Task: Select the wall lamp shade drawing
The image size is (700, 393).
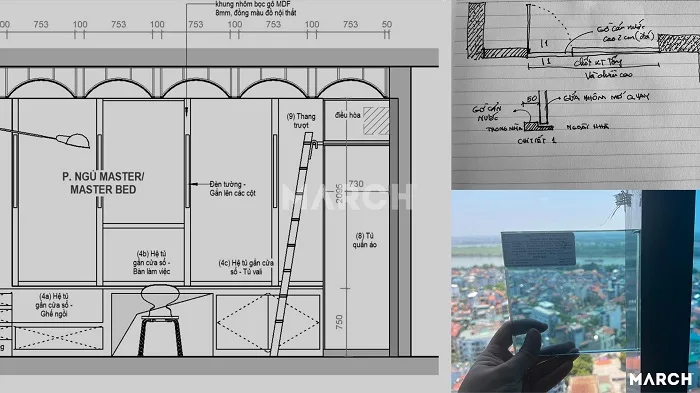Action: coord(73,140)
